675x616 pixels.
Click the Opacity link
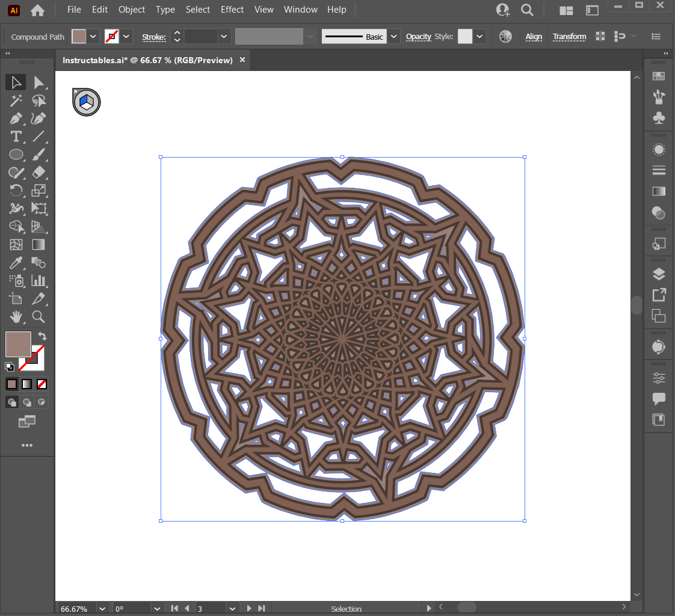419,37
